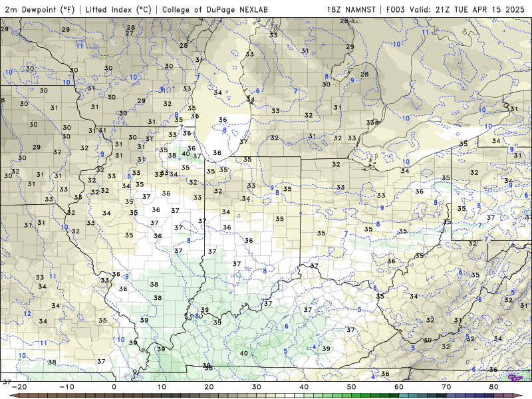Image resolution: width=532 pixels, height=399 pixels.
Task: Click the -10 label on the color scale
Action: point(66,387)
